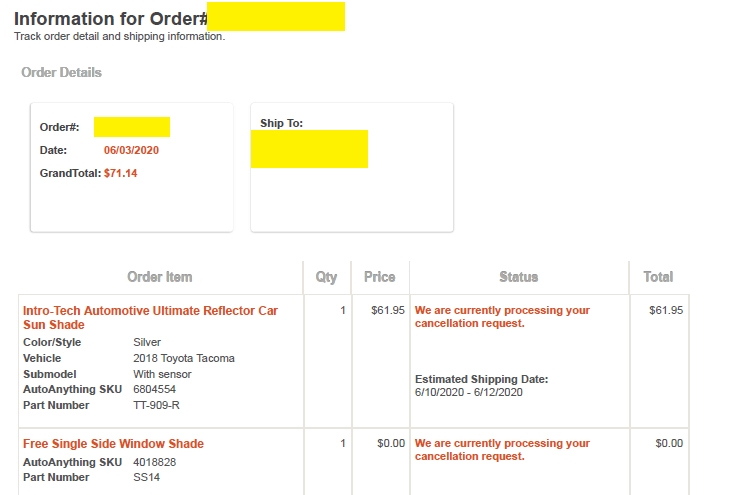Viewport: 730px width, 495px height.
Task: Click the Order Details section heading
Action: click(x=61, y=72)
